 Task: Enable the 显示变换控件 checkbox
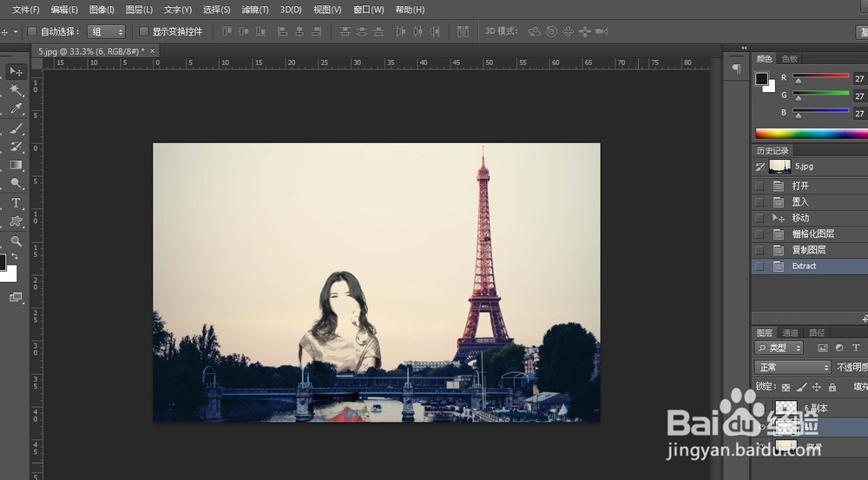(x=144, y=31)
